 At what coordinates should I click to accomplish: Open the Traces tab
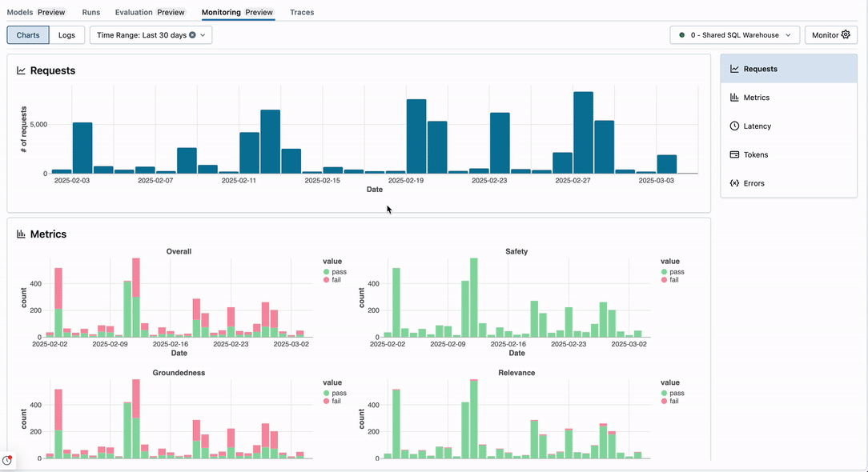click(302, 12)
